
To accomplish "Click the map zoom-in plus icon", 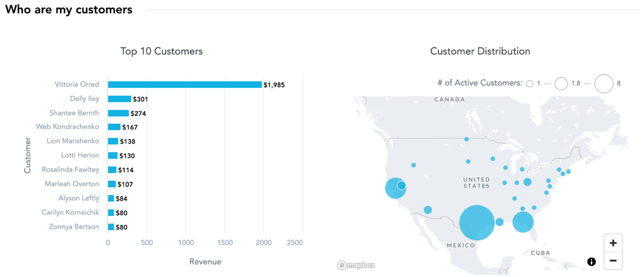I will coord(613,243).
